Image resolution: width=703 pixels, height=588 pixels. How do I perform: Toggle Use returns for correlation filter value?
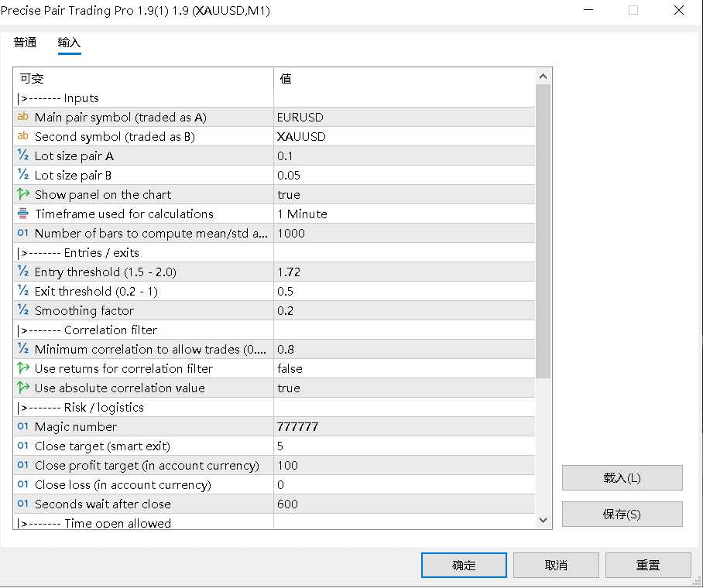click(404, 368)
